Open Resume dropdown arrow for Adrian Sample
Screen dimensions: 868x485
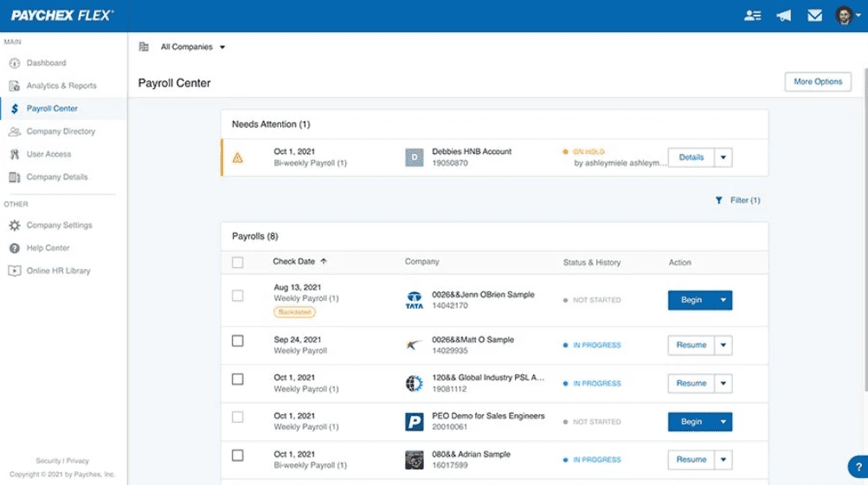[x=723, y=460]
